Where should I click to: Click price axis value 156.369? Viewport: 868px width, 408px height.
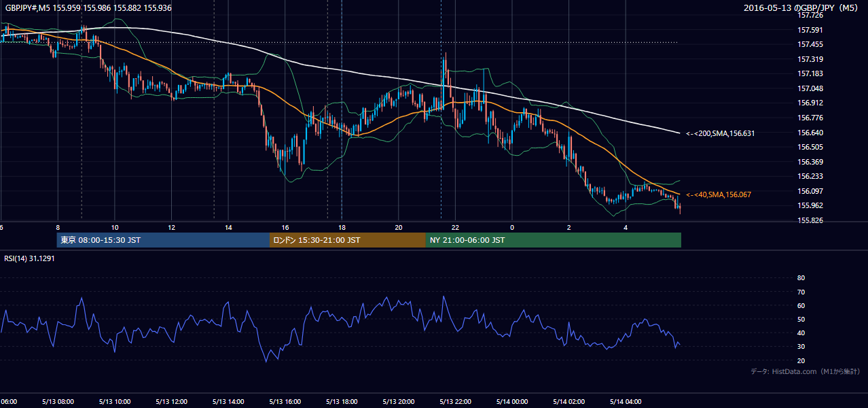click(810, 162)
